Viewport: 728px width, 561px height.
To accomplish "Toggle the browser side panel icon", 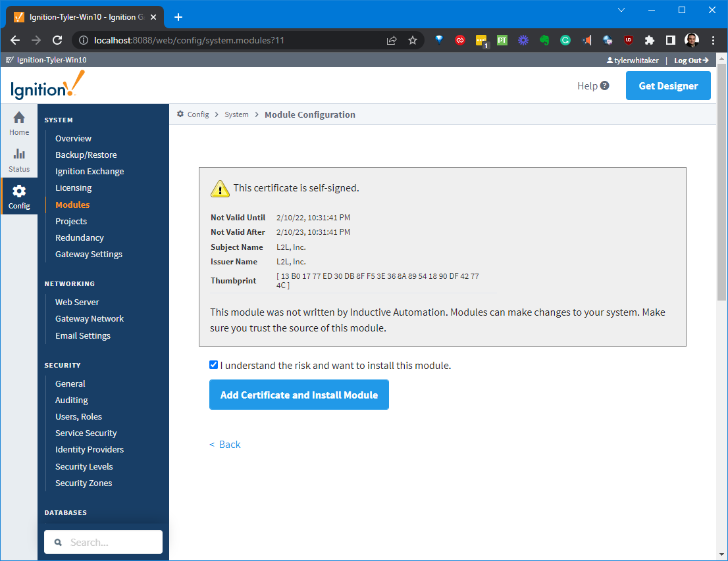I will 671,40.
